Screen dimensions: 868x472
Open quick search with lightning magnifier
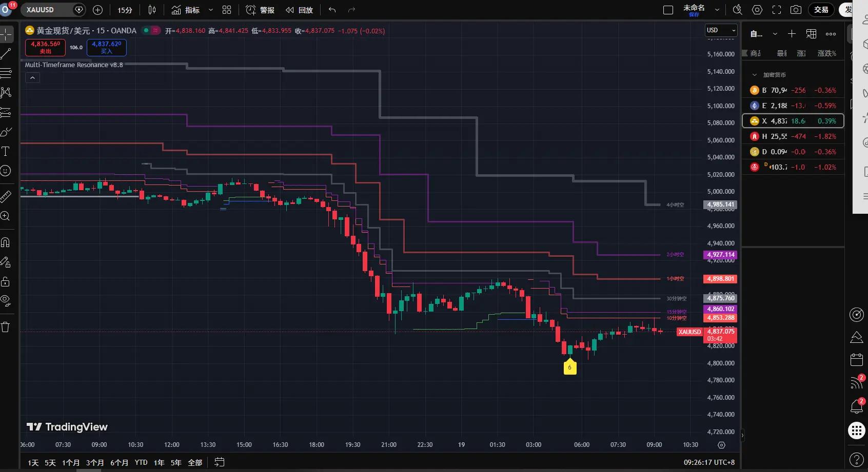[x=737, y=10]
